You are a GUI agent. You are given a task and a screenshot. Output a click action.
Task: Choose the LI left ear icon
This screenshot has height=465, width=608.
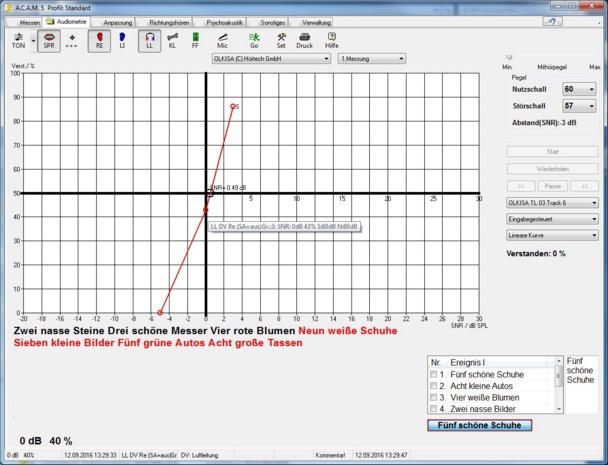[122, 40]
